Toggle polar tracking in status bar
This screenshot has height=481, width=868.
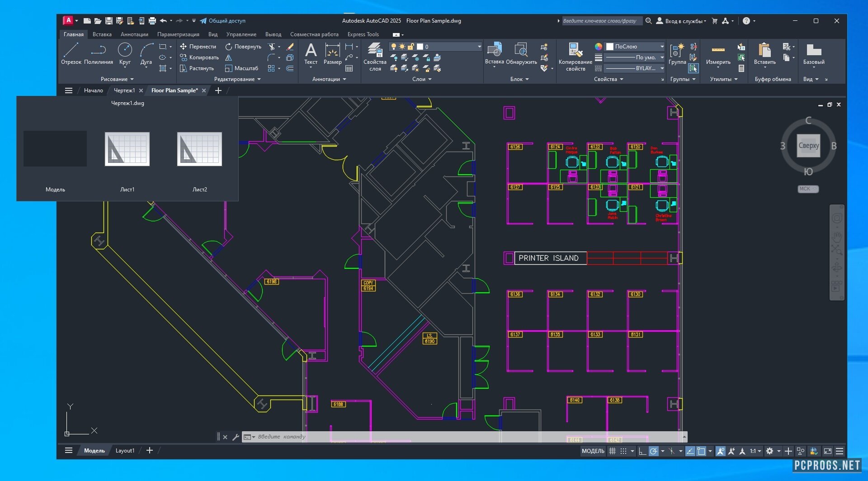point(654,451)
